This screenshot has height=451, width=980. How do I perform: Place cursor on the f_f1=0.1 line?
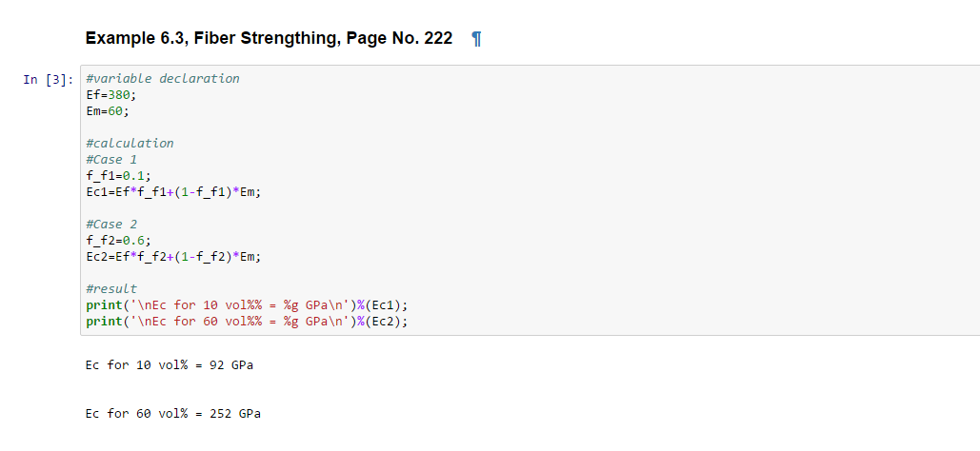coord(117,175)
